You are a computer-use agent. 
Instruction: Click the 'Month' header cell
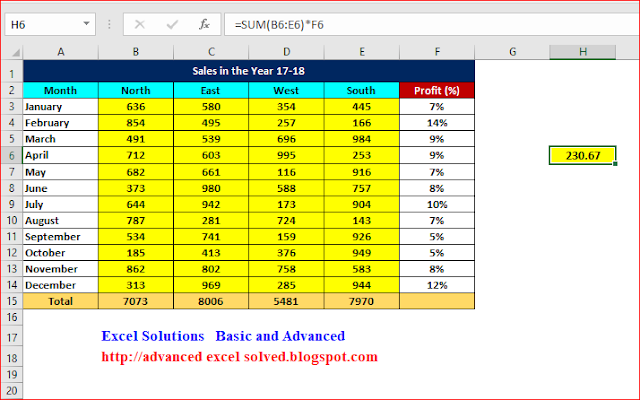[61, 90]
